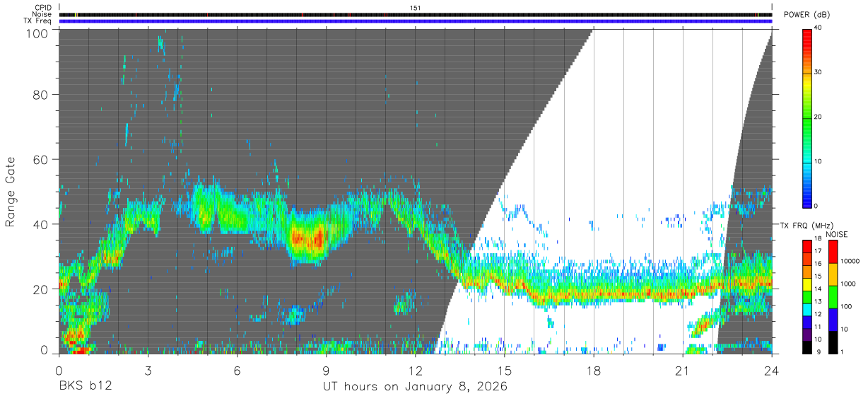
Task: Click hour 15 on the UT axis
Action: pos(505,370)
